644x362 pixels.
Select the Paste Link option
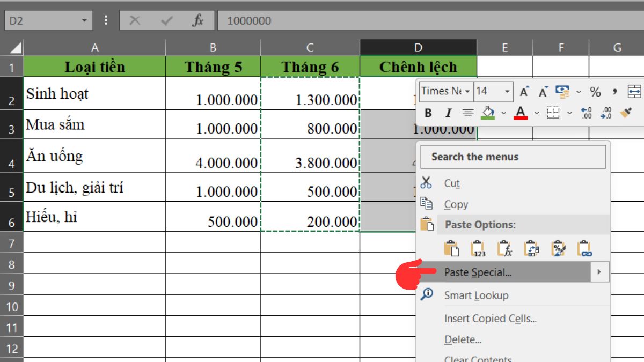coord(584,248)
